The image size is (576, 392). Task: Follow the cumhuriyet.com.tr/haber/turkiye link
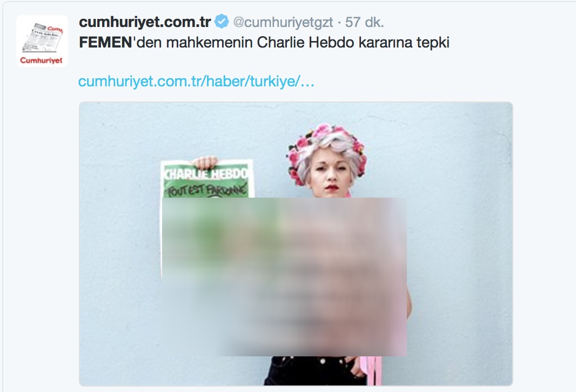click(x=197, y=81)
